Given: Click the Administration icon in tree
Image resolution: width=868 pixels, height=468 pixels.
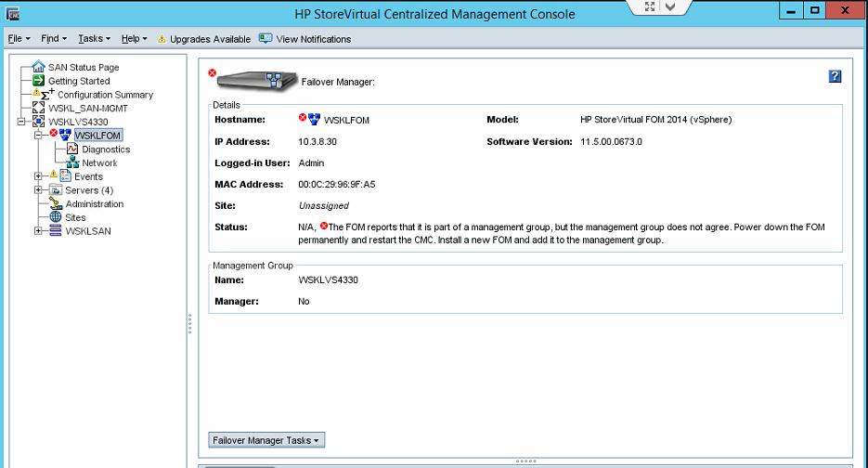Looking at the screenshot, I should (x=56, y=203).
